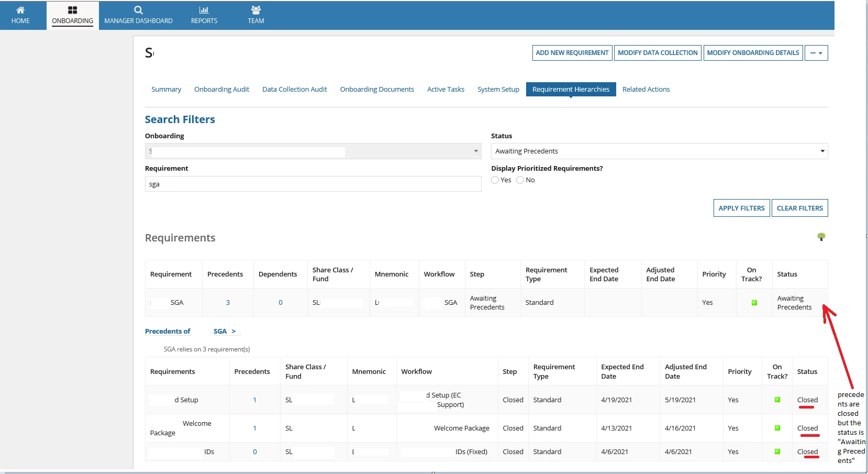Click the green On Track indicator for SGA

[x=754, y=303]
